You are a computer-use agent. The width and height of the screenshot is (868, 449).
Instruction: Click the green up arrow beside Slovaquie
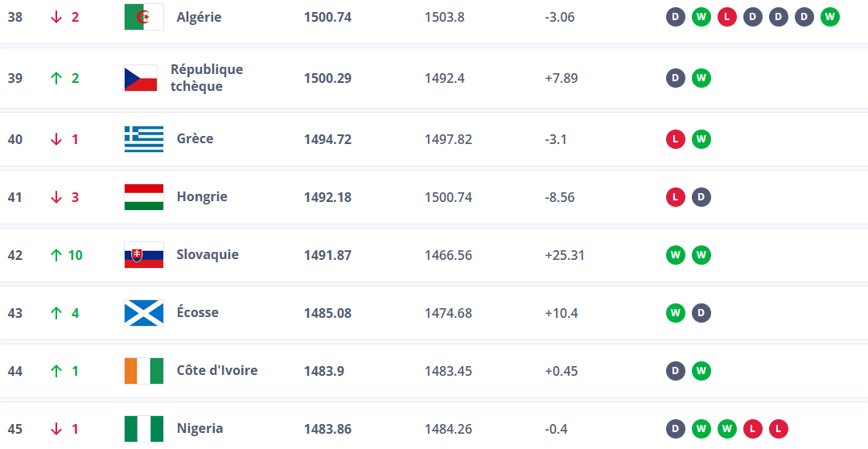point(56,255)
